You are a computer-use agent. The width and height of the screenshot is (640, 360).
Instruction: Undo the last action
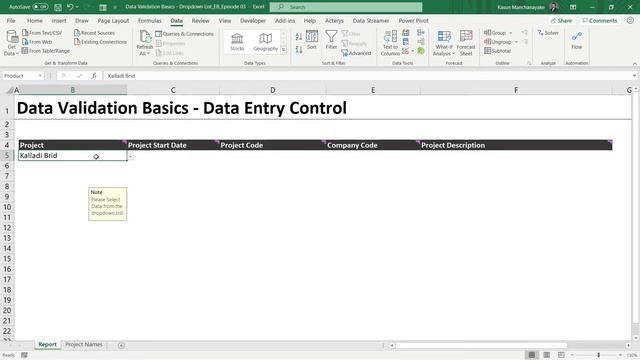point(70,7)
